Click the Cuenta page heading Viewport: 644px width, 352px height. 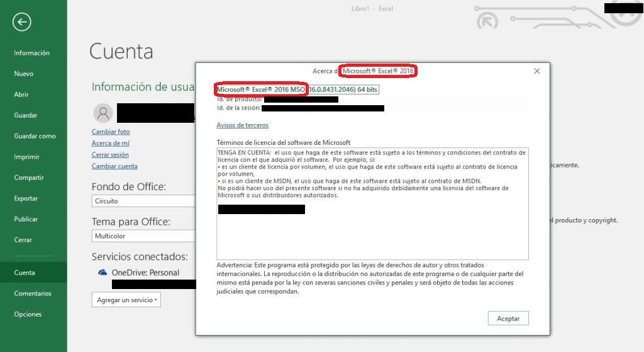click(x=121, y=52)
